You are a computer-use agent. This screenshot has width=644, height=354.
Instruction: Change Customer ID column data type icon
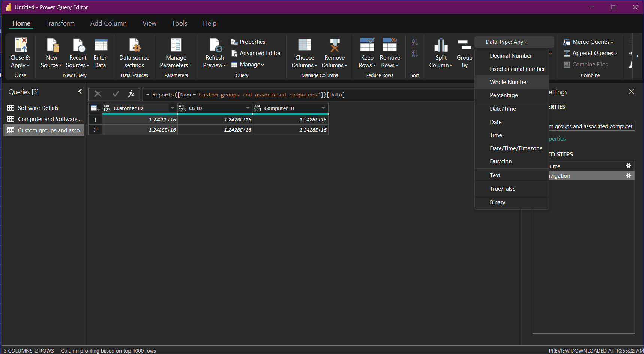tap(107, 108)
